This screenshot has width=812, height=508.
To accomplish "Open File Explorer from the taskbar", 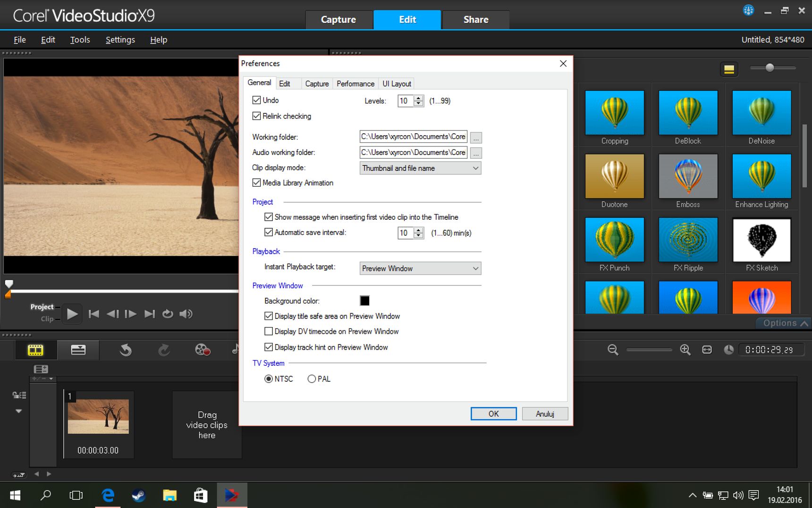I will (169, 495).
